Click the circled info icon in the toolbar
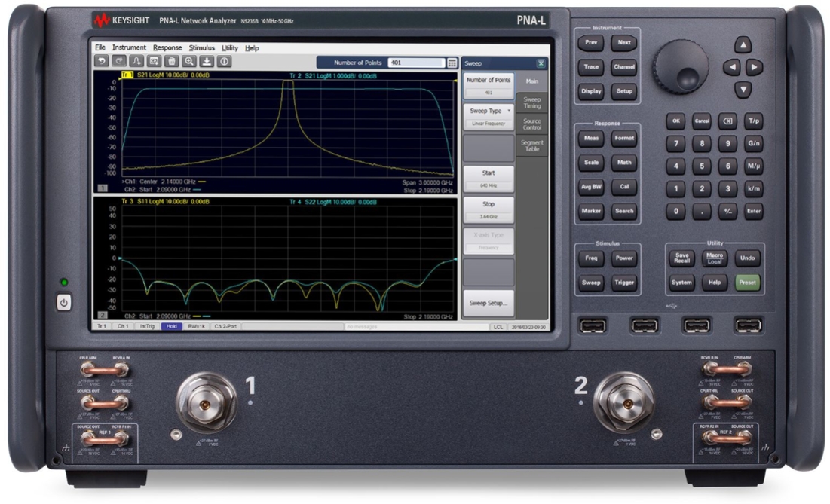 tap(224, 61)
